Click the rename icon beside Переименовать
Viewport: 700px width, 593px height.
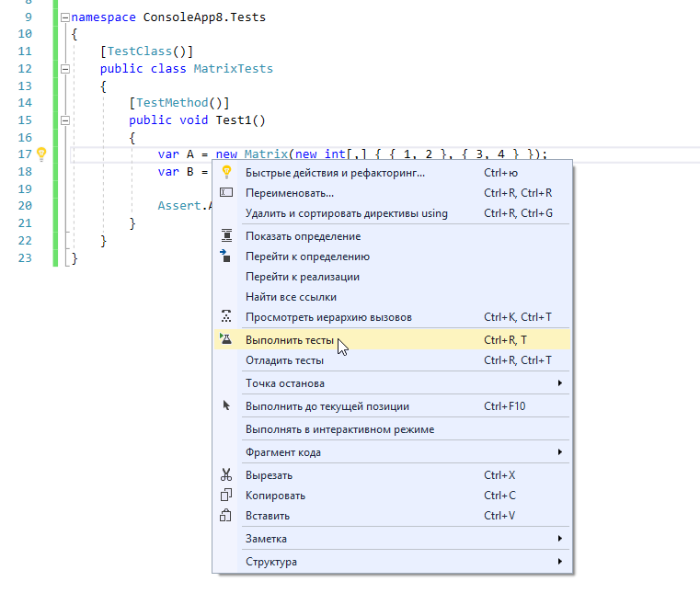pyautogui.click(x=226, y=192)
